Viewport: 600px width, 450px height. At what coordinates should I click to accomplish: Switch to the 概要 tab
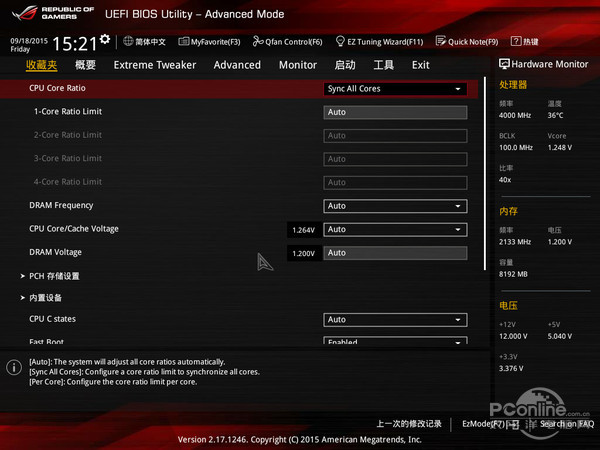pyautogui.click(x=85, y=65)
